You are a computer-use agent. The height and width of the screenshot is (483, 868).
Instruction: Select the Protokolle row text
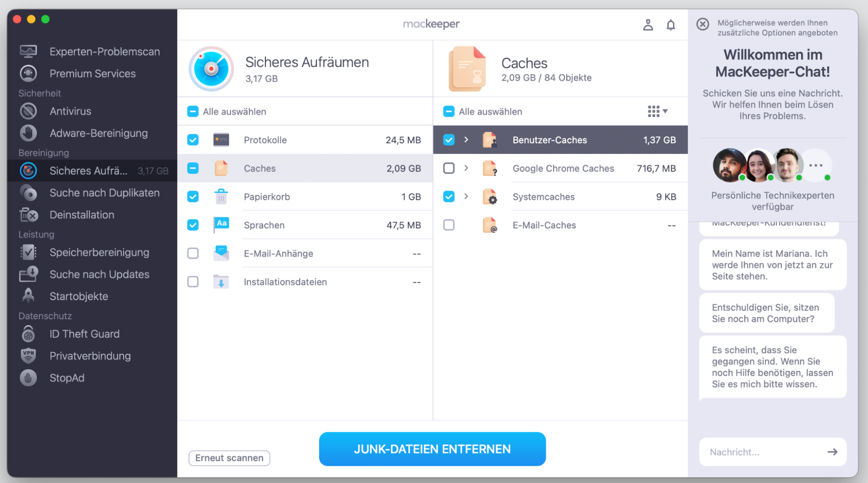265,140
